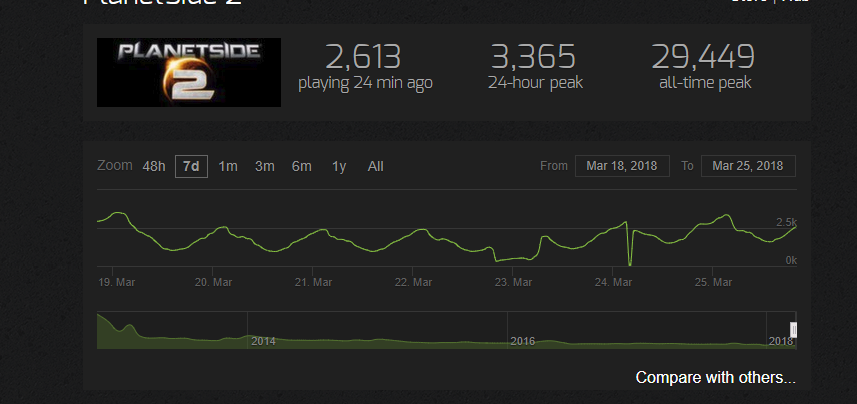The width and height of the screenshot is (857, 404).
Task: Open the Compare with others link
Action: [x=715, y=378]
